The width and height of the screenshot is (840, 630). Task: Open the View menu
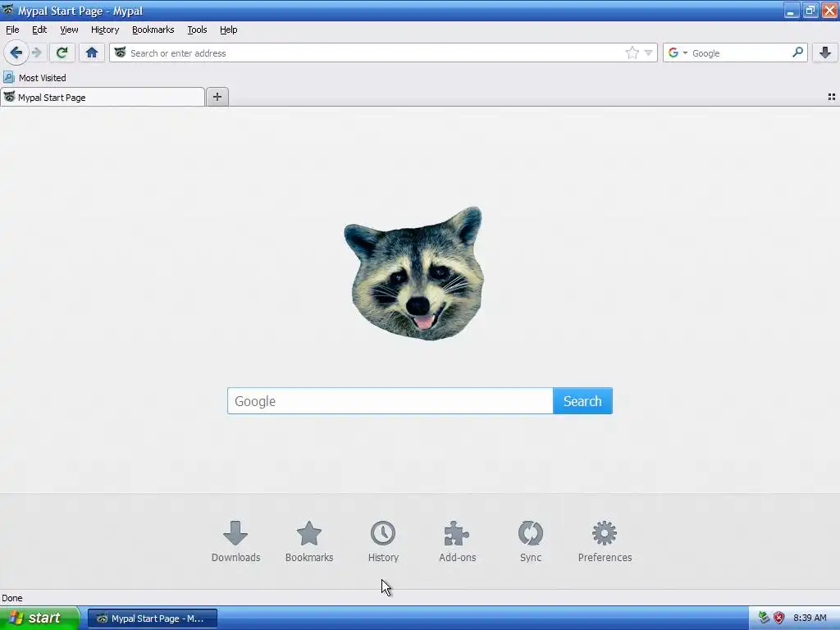pos(69,30)
